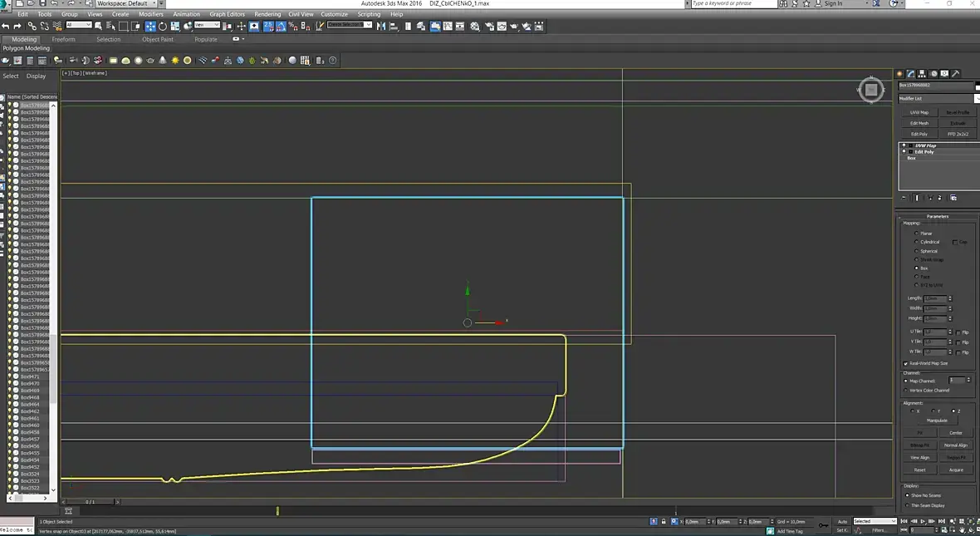This screenshot has width=980, height=536.
Task: Open the Modifier List dropdown
Action: (938, 98)
